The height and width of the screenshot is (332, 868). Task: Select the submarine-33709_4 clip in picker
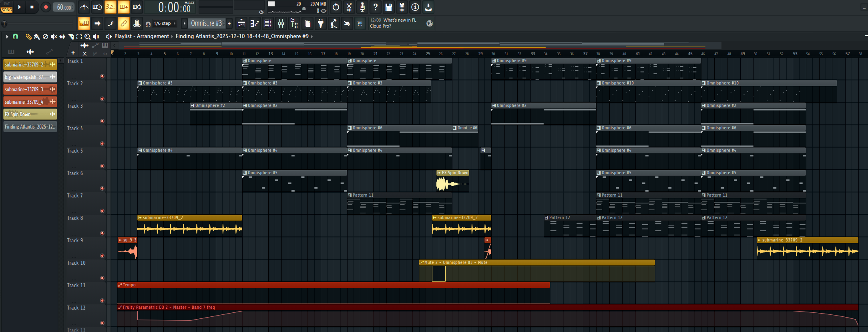point(30,102)
